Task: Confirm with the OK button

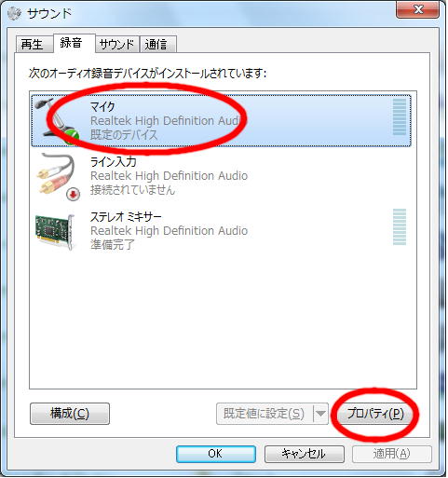Action: [216, 454]
